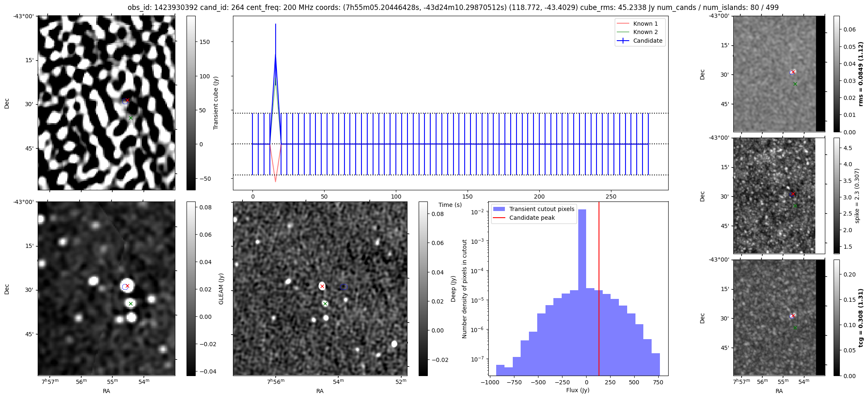The height and width of the screenshot is (398, 868).
Task: Click 'Known 2' legend entry
Action: 645,32
